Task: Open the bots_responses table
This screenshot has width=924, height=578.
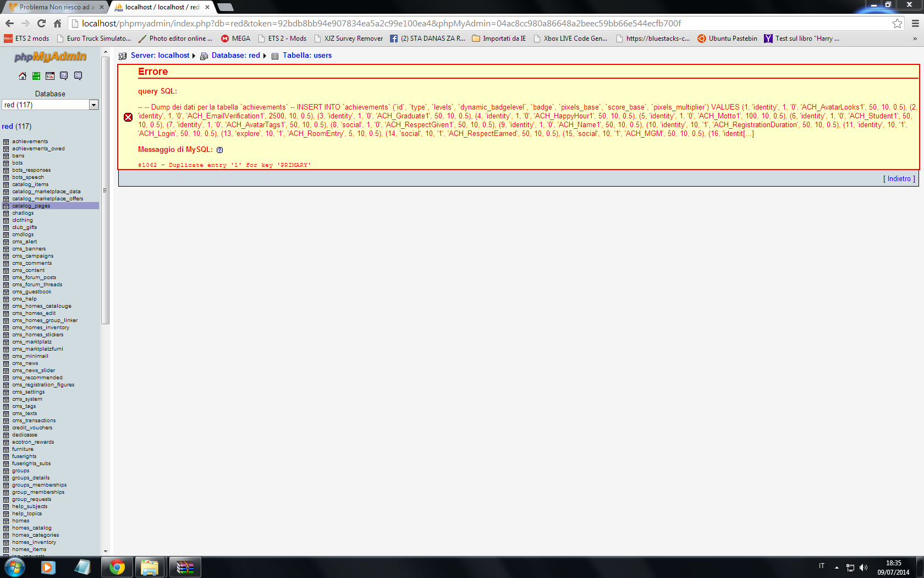Action: 31,170
